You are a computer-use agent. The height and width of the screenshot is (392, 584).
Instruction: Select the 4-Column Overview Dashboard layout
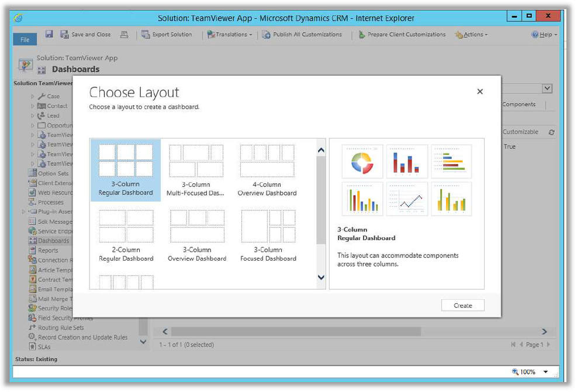[267, 170]
